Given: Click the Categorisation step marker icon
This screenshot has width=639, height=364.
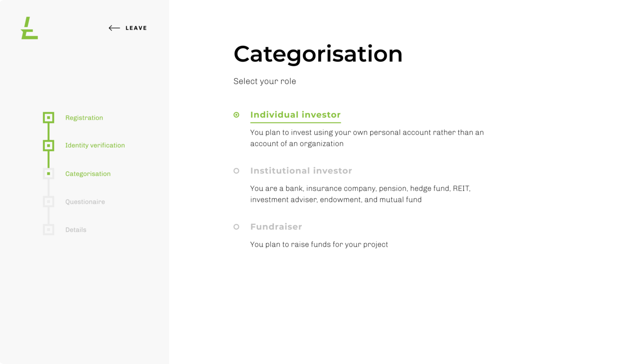Looking at the screenshot, I should coord(49,174).
